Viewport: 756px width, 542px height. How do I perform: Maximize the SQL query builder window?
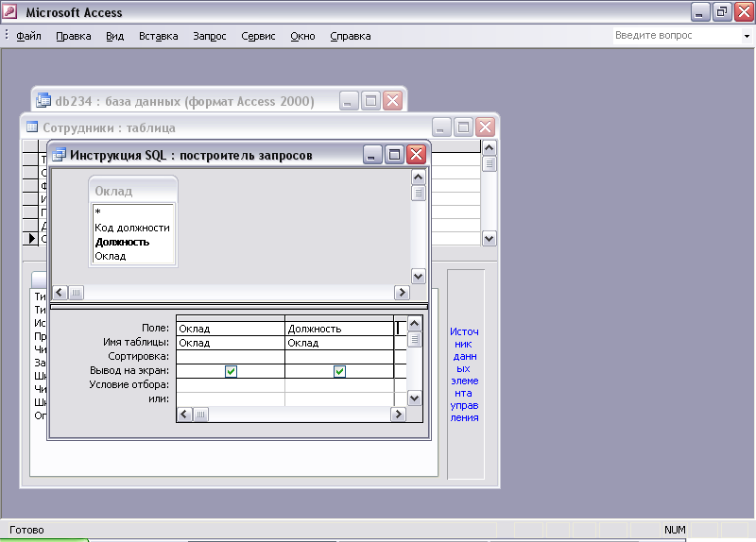394,155
